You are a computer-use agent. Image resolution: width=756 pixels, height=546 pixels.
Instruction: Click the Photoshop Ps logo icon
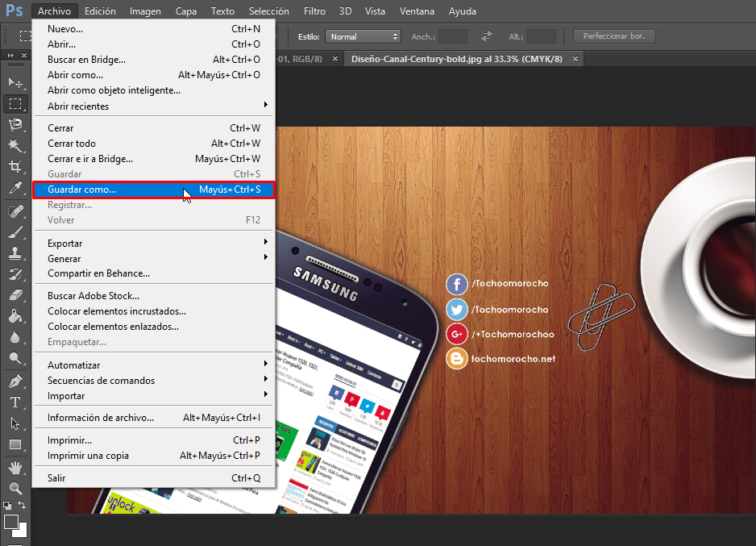tap(15, 10)
